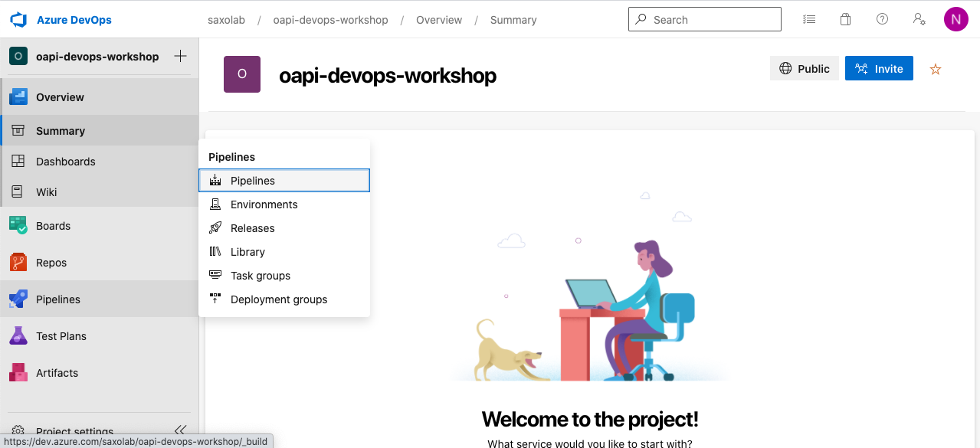Click the Repos hub icon
Viewport: 980px width, 448px height.
[18, 263]
